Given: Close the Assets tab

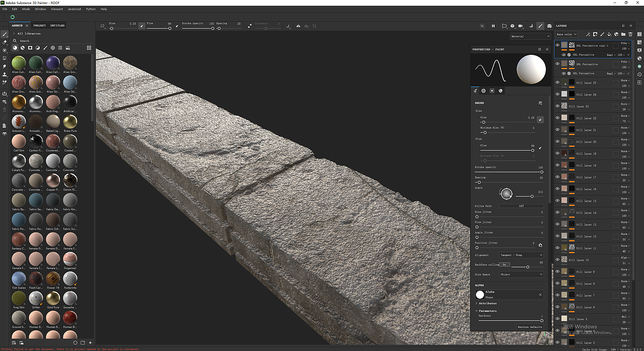Looking at the screenshot, I should [x=27, y=25].
